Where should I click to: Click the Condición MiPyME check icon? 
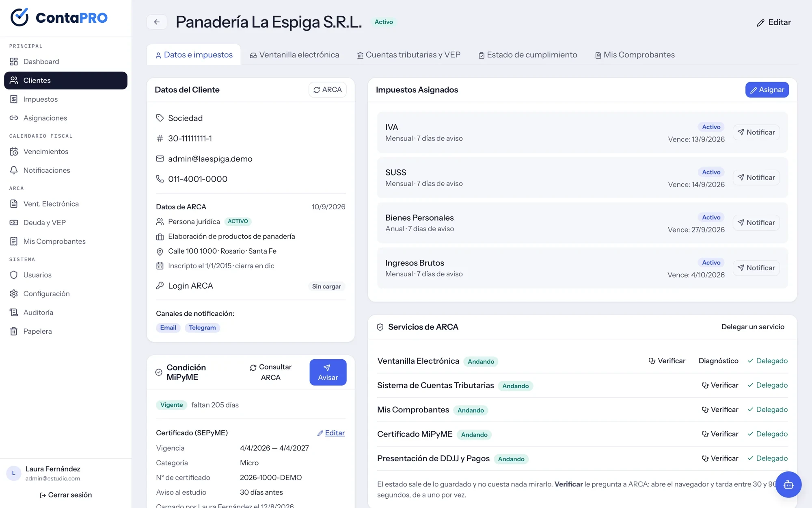[x=159, y=372]
